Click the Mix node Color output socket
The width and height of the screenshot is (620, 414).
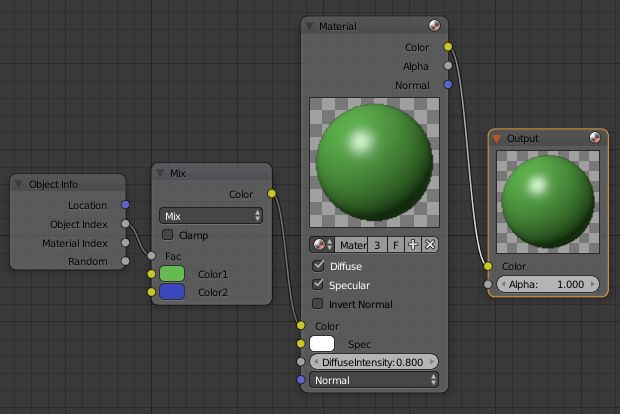click(272, 193)
